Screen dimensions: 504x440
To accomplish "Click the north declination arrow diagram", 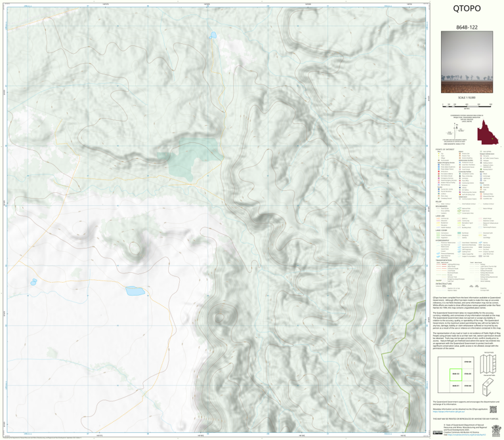I will [455, 130].
